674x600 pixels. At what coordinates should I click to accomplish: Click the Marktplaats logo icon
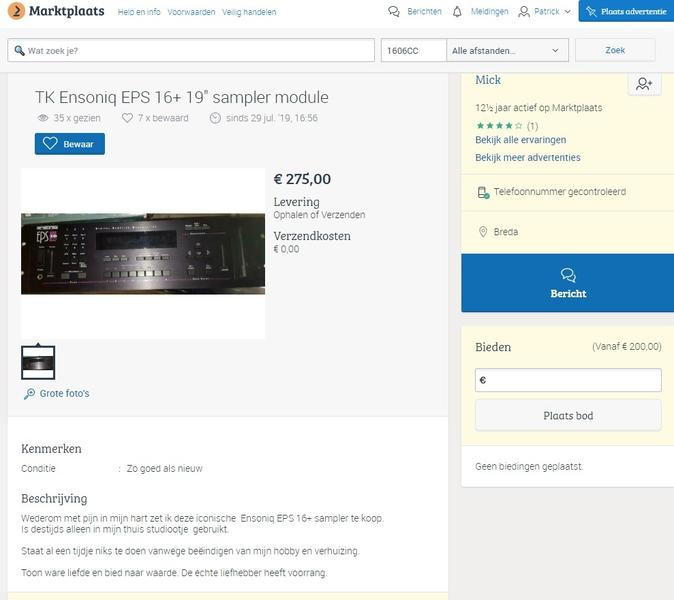(x=16, y=11)
